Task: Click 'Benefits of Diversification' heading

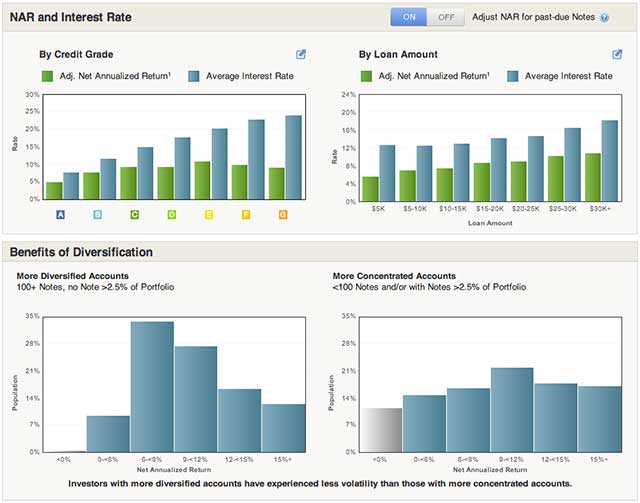Action: point(81,252)
